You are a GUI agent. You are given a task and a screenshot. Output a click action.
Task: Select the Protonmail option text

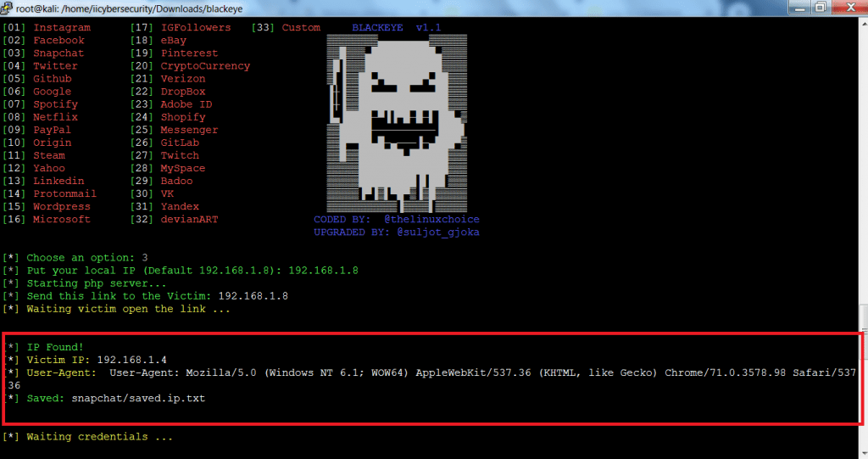click(64, 193)
